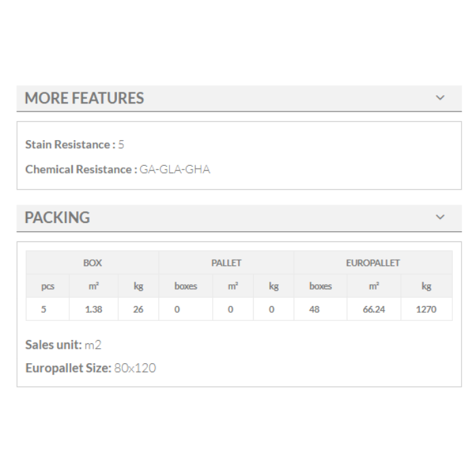This screenshot has height=476, width=476.
Task: Select the europallet boxes value 48
Action: [314, 309]
